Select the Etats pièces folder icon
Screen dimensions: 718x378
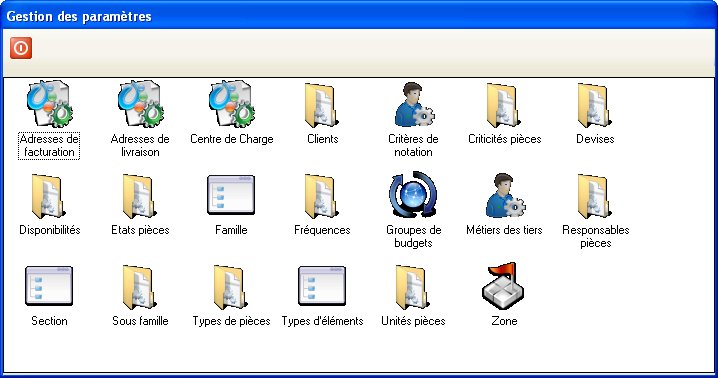click(x=140, y=197)
